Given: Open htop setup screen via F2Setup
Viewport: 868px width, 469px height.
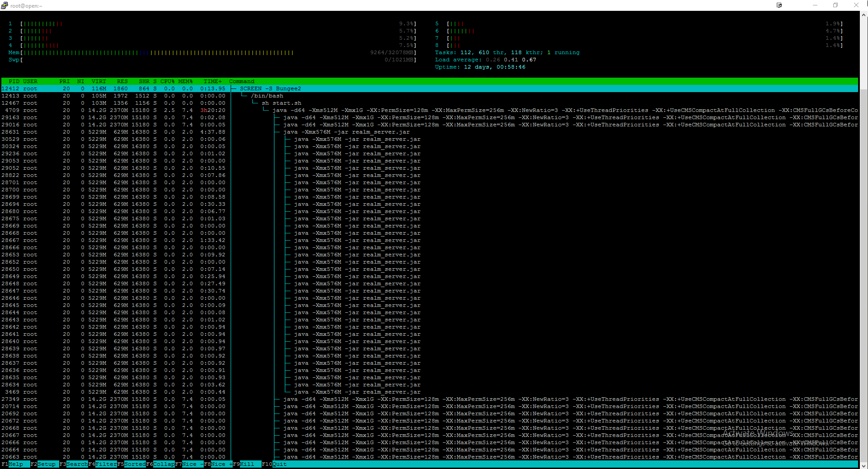Looking at the screenshot, I should tap(44, 464).
